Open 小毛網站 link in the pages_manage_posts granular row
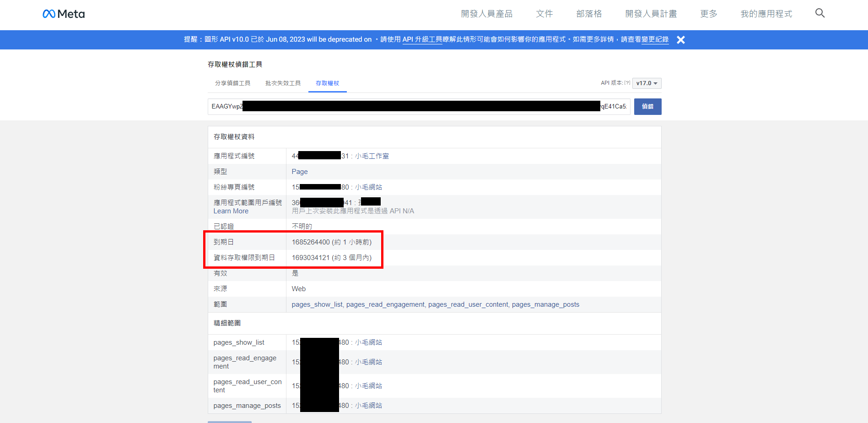 click(x=369, y=406)
